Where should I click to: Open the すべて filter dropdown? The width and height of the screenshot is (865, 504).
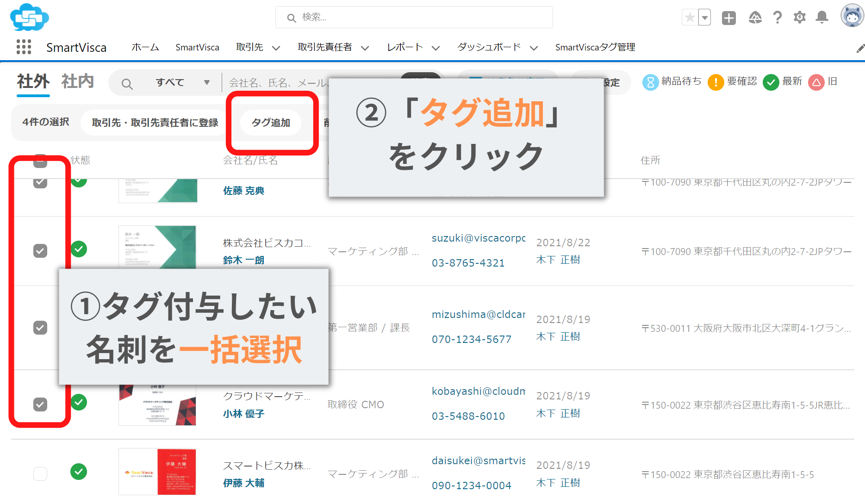[x=183, y=83]
